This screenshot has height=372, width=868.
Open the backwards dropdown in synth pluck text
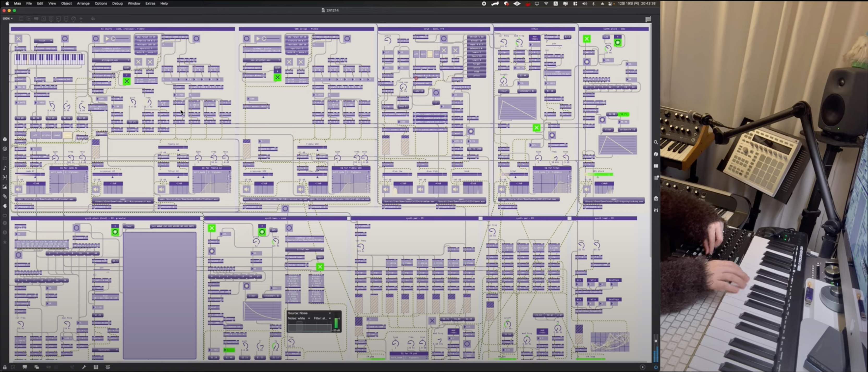click(106, 350)
